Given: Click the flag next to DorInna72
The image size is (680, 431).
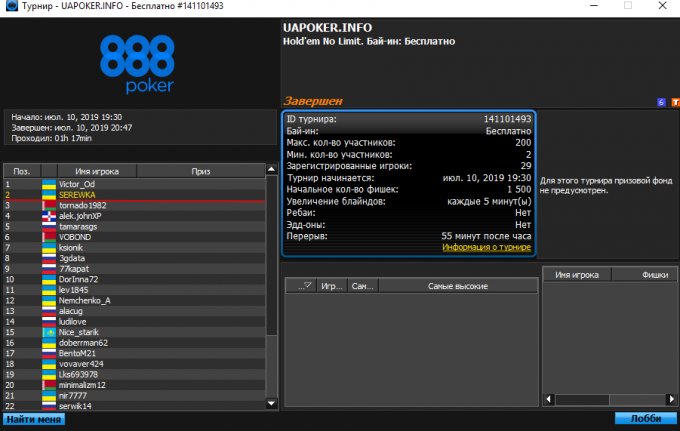Looking at the screenshot, I should pos(49,279).
